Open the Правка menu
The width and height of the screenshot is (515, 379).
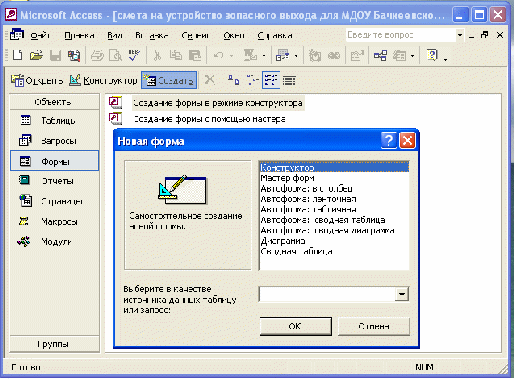tap(79, 35)
